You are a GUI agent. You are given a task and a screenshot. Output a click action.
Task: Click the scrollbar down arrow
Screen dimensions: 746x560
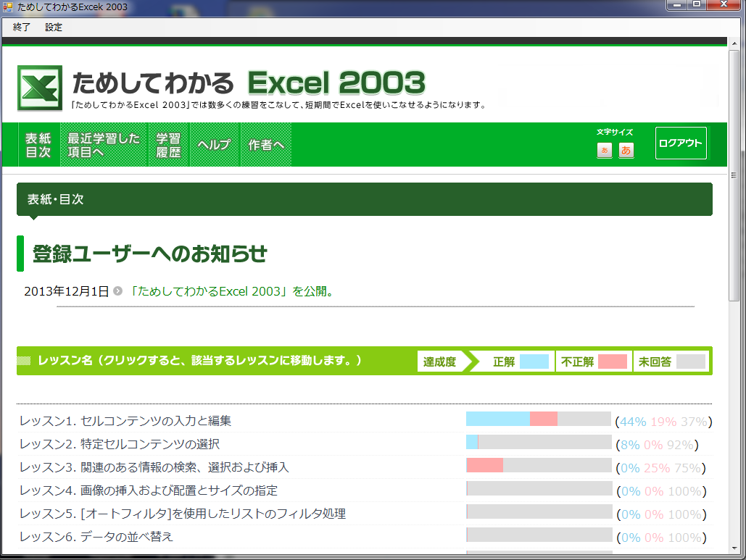click(x=734, y=548)
